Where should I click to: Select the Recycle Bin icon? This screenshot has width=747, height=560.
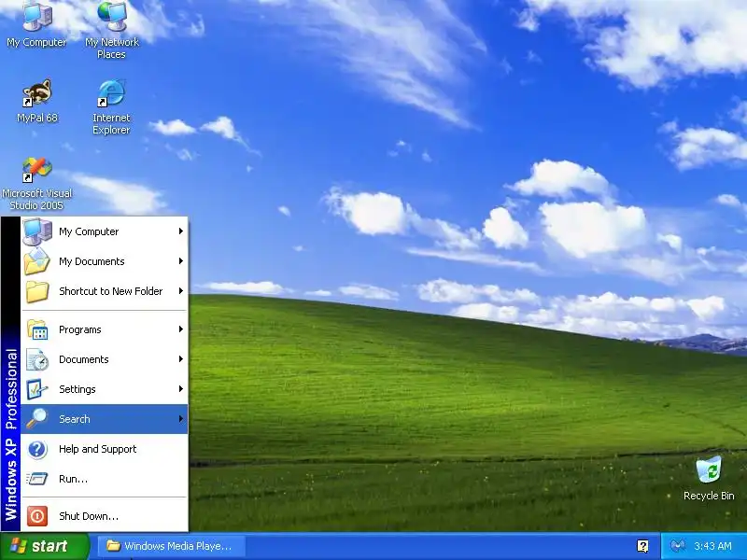click(709, 478)
